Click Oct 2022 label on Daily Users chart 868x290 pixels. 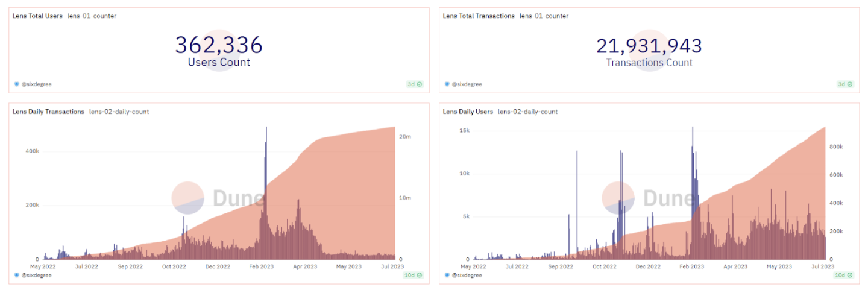pos(605,266)
